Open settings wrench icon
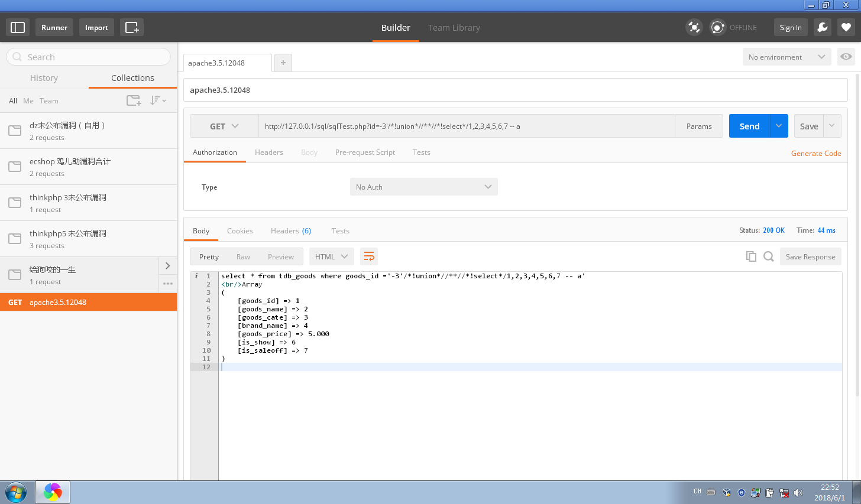Image resolution: width=861 pixels, height=504 pixels. 822,27
